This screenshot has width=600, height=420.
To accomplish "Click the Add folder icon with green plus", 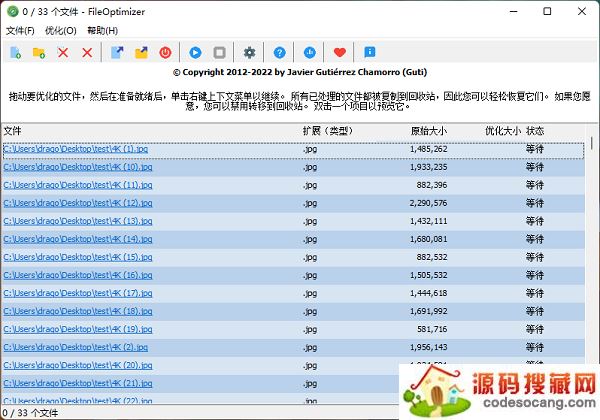I will coord(39,52).
